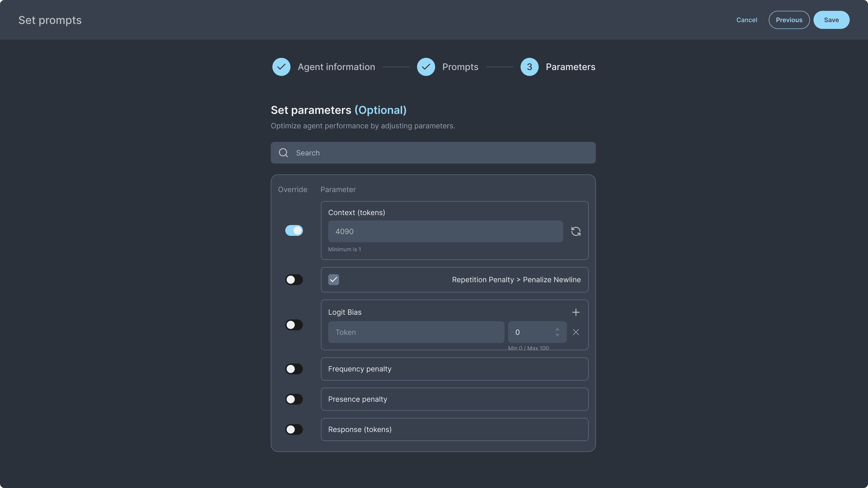868x488 pixels.
Task: Click the search magnifier icon
Action: pyautogui.click(x=283, y=153)
